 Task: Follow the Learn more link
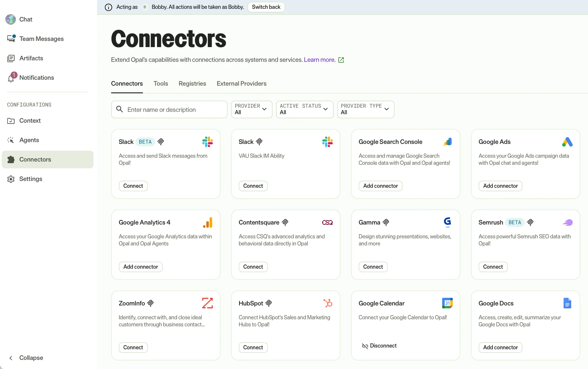coord(320,60)
